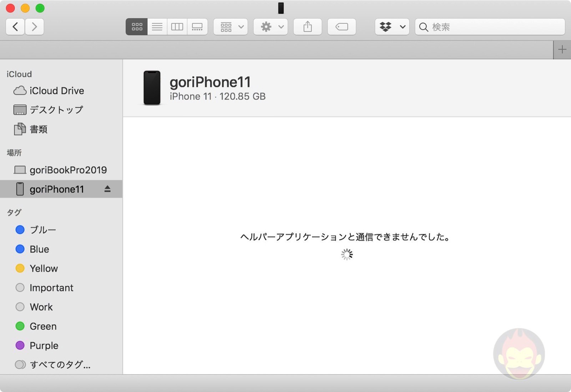
Task: Click the Share toolbar button
Action: point(308,27)
